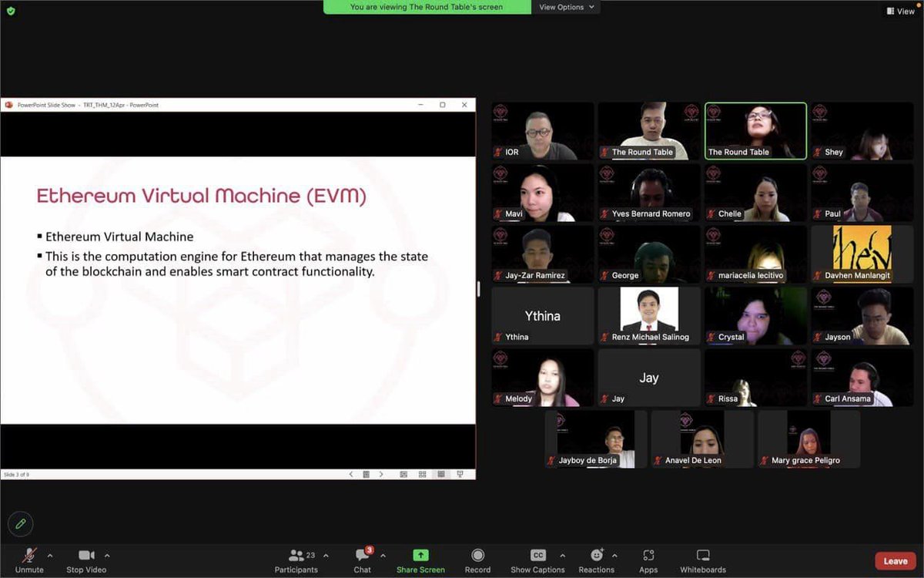Viewport: 924px width, 578px height.
Task: Select Davhen Manlangit's tile
Action: point(862,254)
